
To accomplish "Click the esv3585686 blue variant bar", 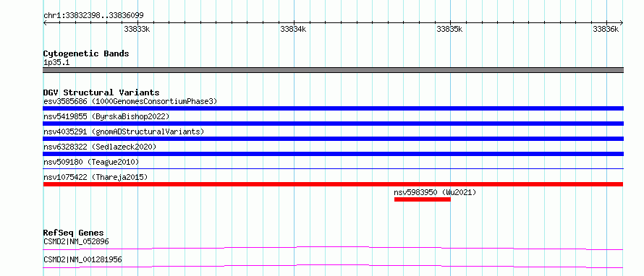I will [x=333, y=108].
